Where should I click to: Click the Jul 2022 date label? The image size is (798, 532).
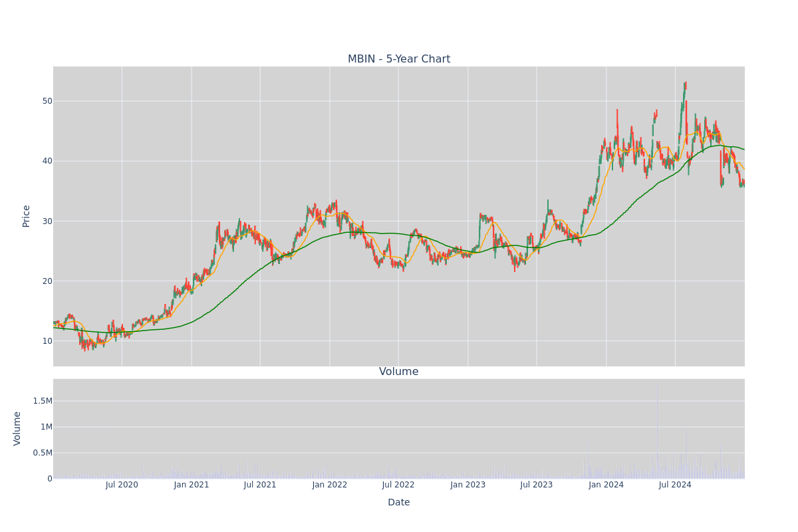[x=398, y=485]
